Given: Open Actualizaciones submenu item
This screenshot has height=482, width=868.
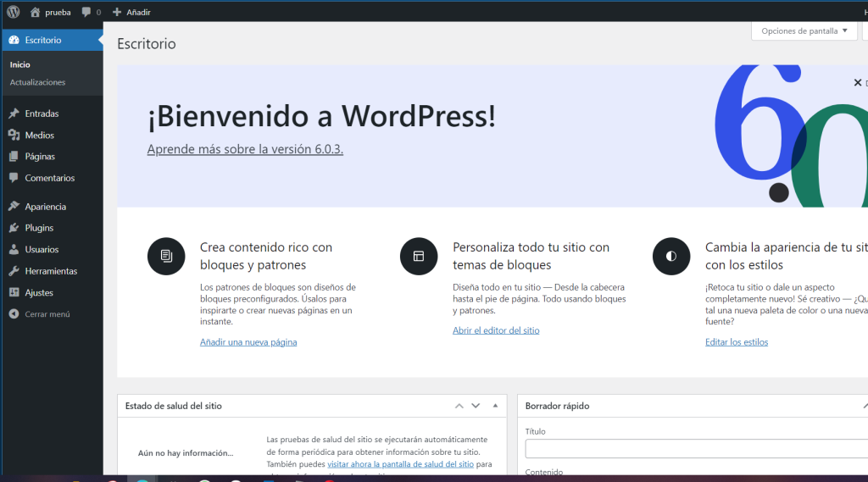Looking at the screenshot, I should (x=37, y=82).
